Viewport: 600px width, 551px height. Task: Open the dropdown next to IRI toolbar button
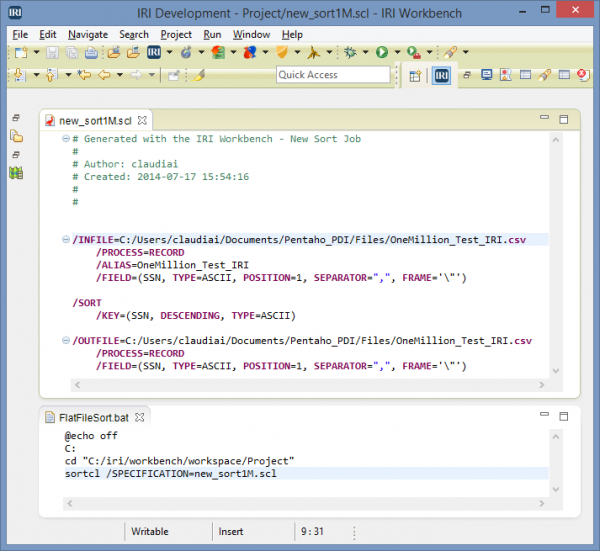pyautogui.click(x=170, y=52)
